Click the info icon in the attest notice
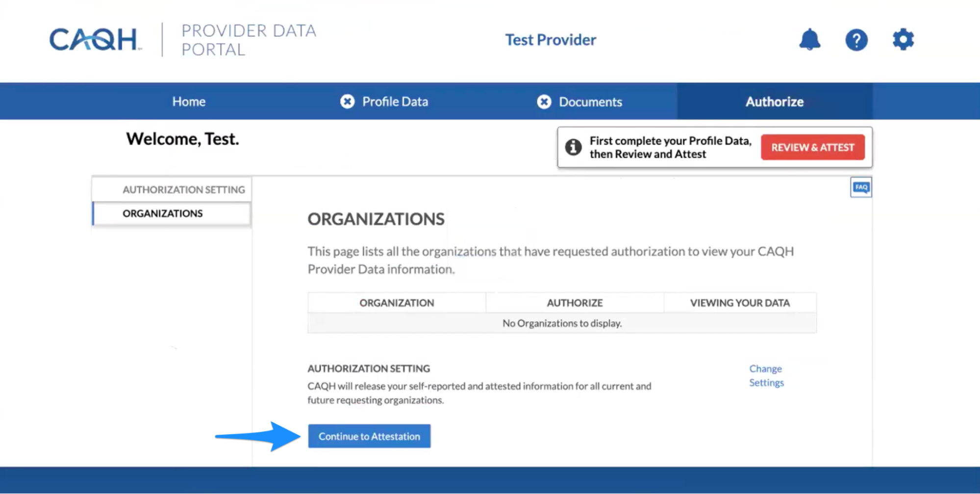The image size is (980, 494). 573,147
